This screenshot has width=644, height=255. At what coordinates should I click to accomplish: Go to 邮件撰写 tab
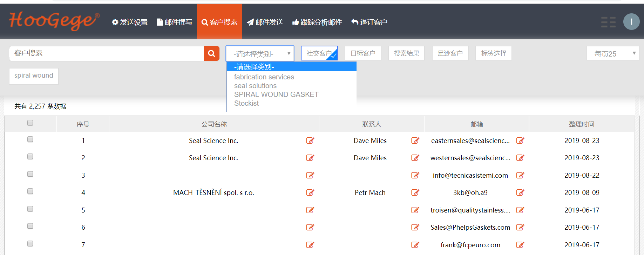[x=174, y=22]
